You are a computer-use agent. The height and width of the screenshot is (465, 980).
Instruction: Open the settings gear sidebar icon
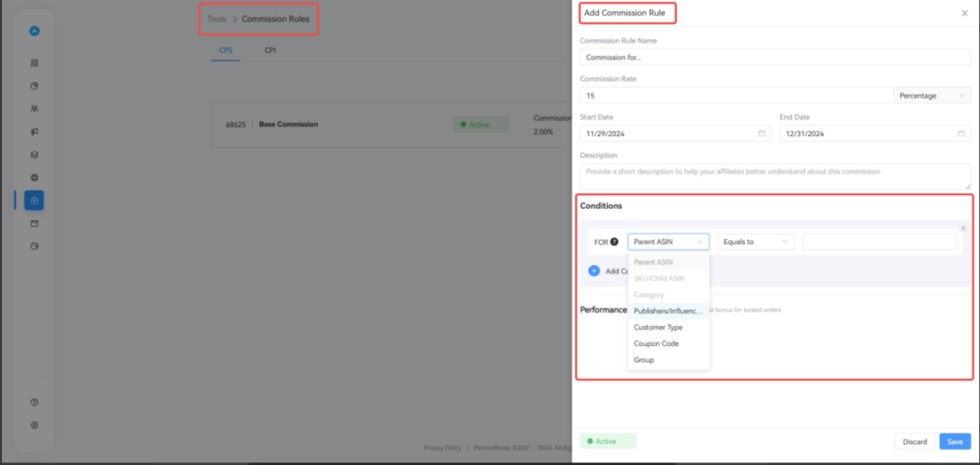[x=34, y=424]
